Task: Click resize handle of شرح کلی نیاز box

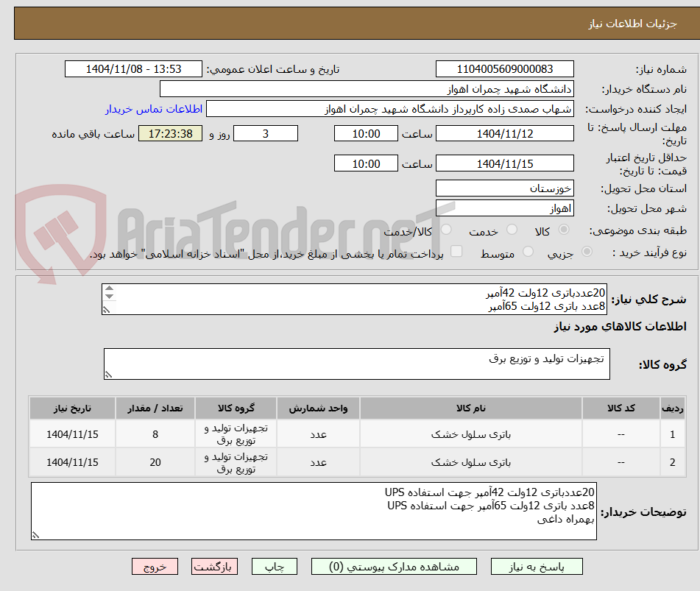Action: click(106, 310)
